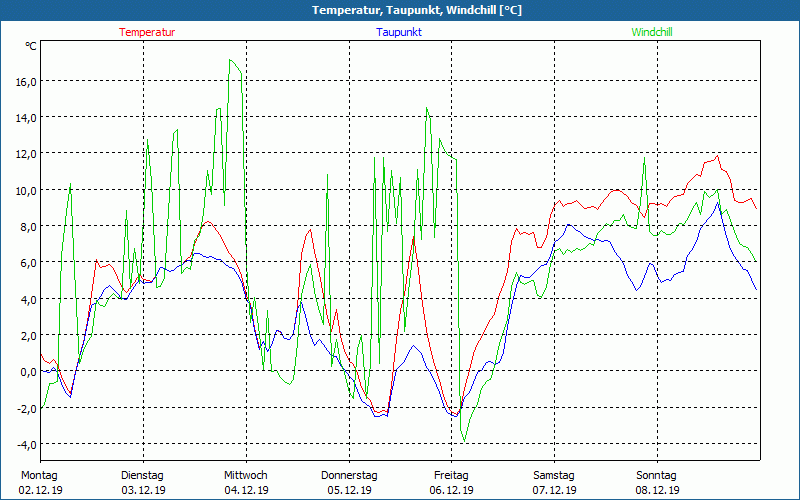
Task: Click the 12,0 y-axis value
Action: pyautogui.click(x=26, y=154)
